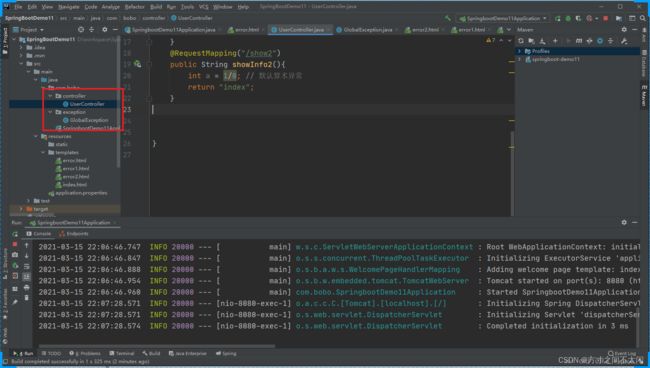Show hidden editor tabs dropdown arrow
The image size is (650, 368).
click(509, 29)
